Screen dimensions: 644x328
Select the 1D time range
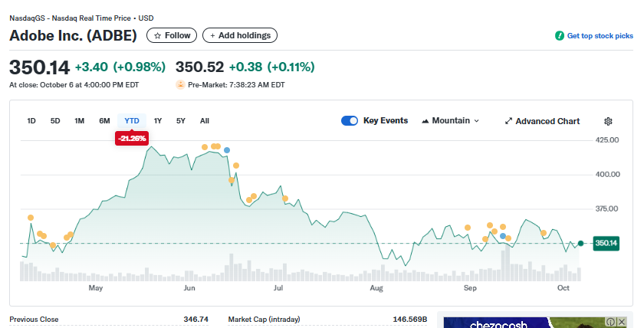(31, 121)
